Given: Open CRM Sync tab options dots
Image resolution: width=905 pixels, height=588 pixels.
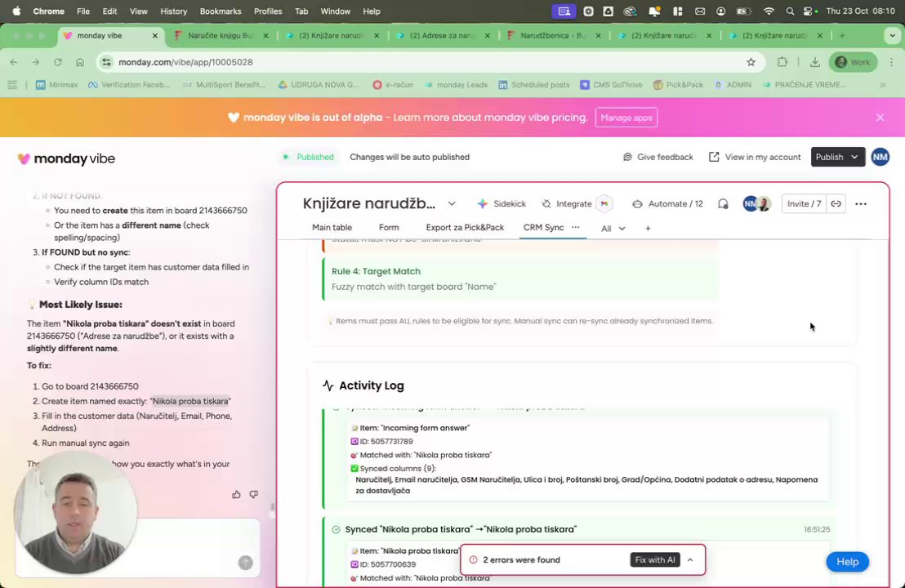Looking at the screenshot, I should [576, 227].
